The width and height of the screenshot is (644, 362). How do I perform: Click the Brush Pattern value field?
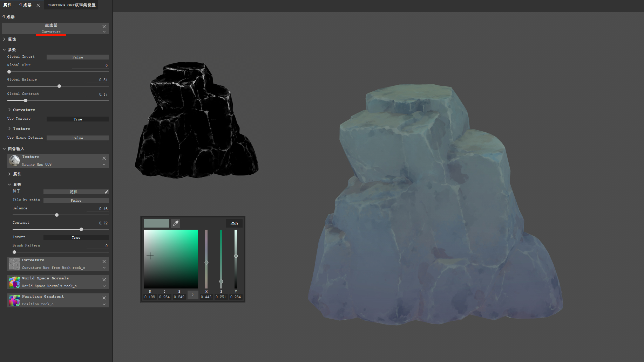click(x=98, y=246)
